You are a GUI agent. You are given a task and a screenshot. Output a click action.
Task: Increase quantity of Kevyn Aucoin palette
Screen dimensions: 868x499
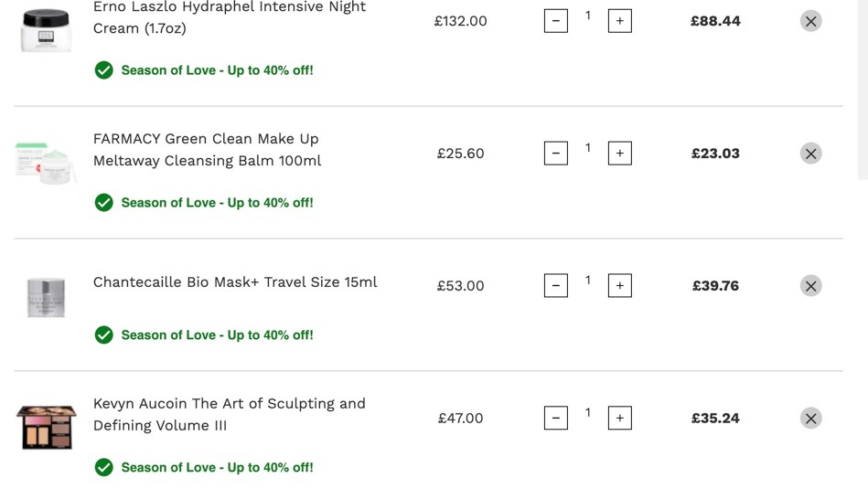click(619, 419)
